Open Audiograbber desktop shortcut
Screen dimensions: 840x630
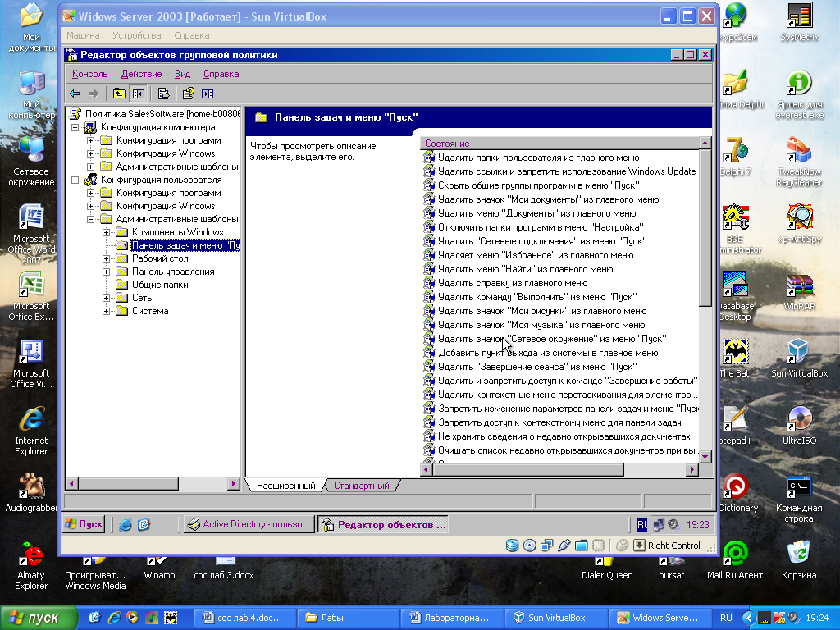pos(31,493)
